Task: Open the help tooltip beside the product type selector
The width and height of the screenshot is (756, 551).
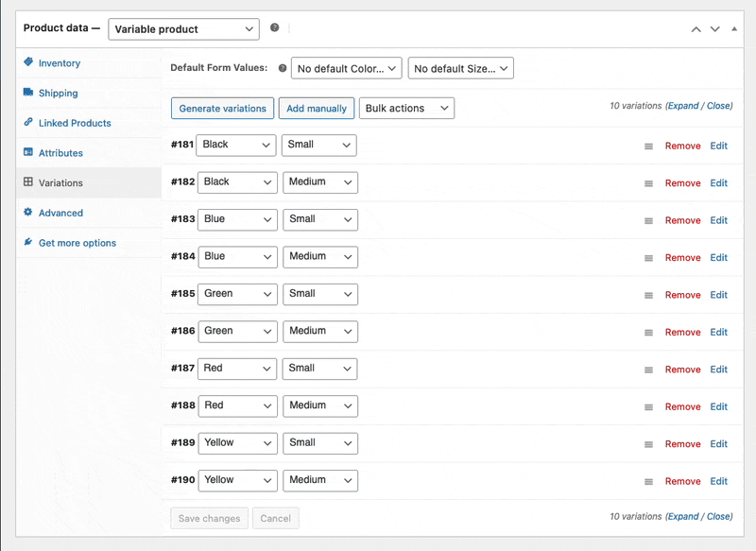Action: coord(274,27)
